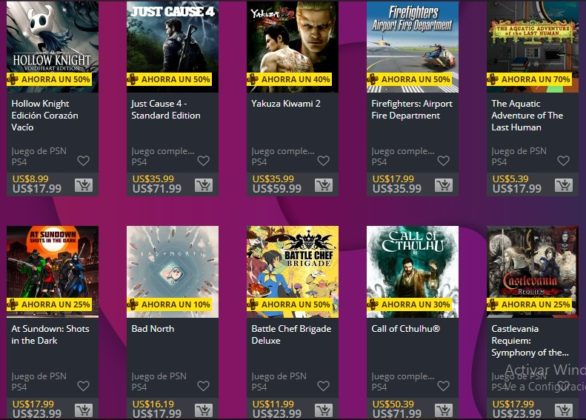Add Battle Chef Brigade Deluxe to cart

click(x=324, y=410)
